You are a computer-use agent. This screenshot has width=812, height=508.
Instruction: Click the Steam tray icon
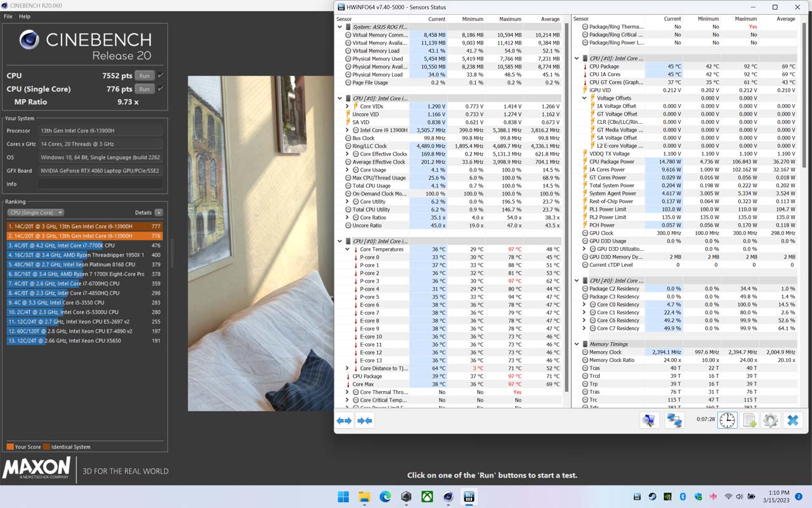(x=653, y=497)
